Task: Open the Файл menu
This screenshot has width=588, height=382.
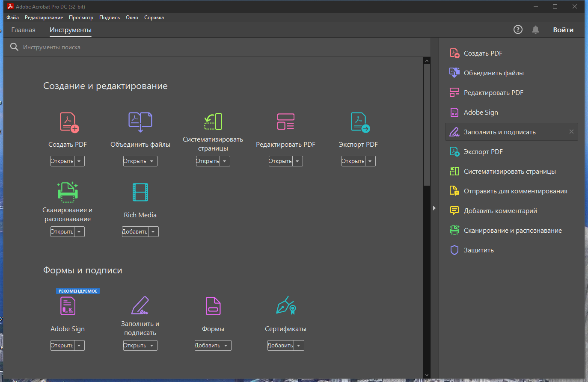Action: click(x=13, y=18)
